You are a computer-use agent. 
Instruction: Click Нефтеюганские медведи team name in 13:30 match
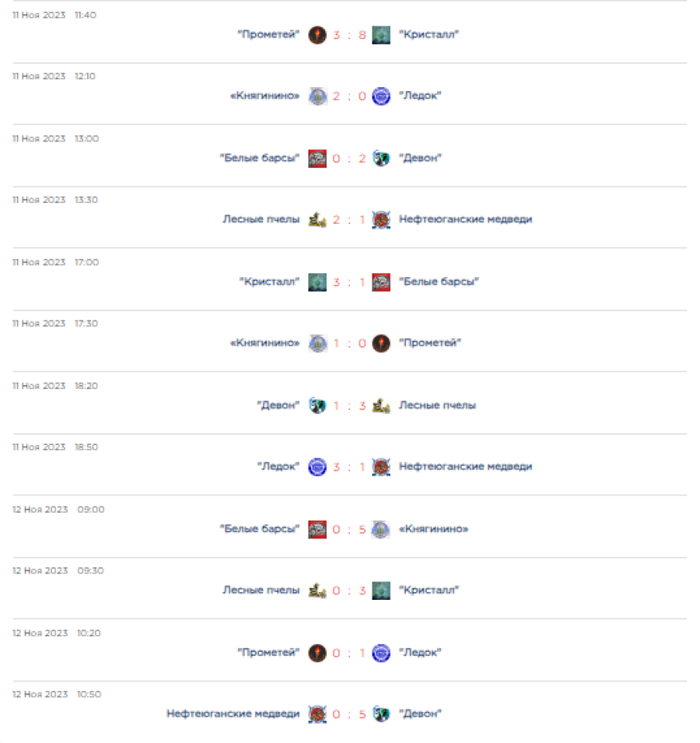[465, 219]
